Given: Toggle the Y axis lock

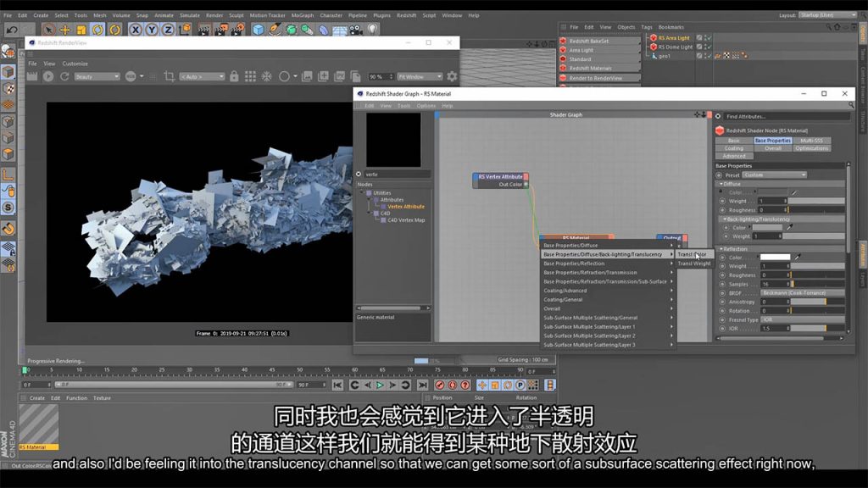Looking at the screenshot, I should pos(151,30).
